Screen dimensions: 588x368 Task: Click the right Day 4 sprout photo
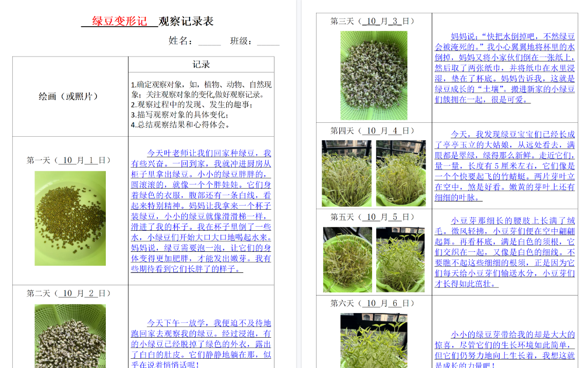401,172
